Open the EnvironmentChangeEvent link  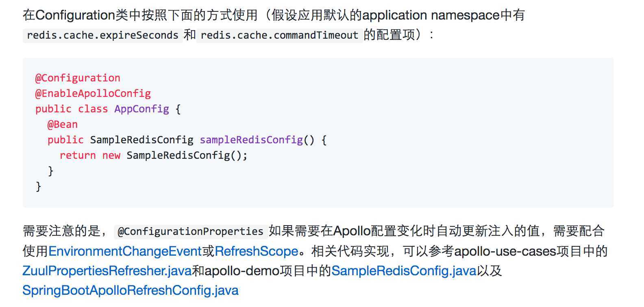[125, 251]
